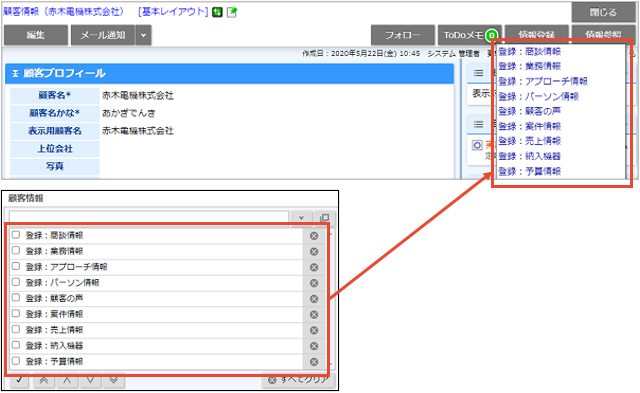Remove 登録：案件情報 with its X icon
This screenshot has width=640, height=393.
[x=314, y=315]
